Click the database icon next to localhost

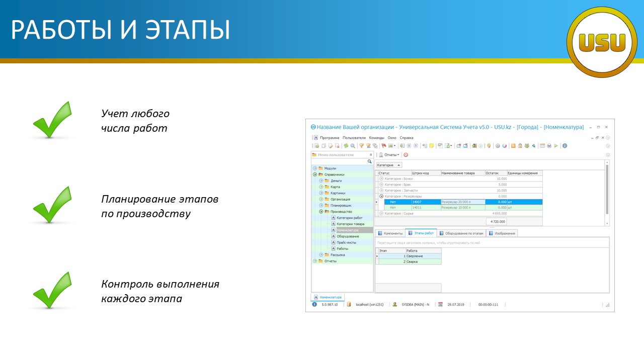[349, 304]
